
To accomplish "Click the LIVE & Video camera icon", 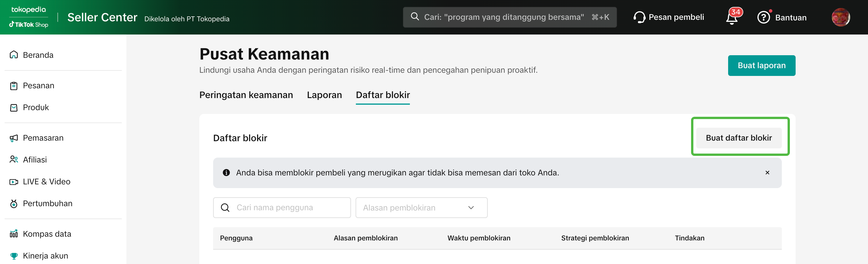I will [13, 182].
